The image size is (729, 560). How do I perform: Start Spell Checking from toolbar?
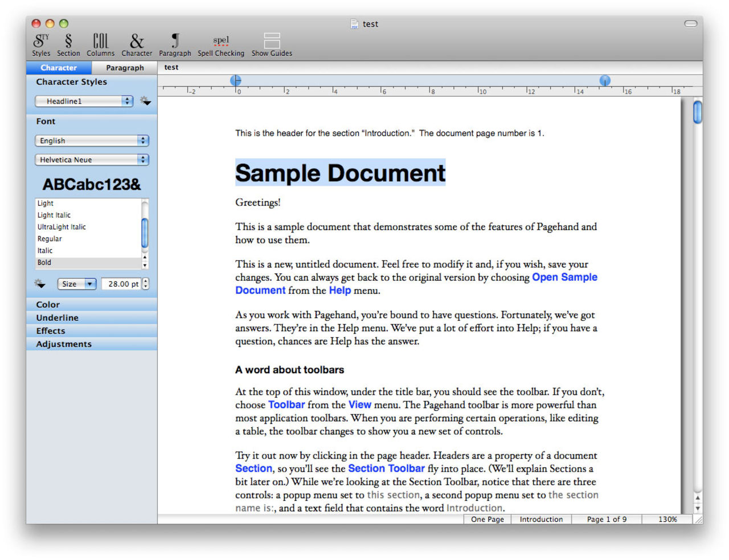coord(221,44)
